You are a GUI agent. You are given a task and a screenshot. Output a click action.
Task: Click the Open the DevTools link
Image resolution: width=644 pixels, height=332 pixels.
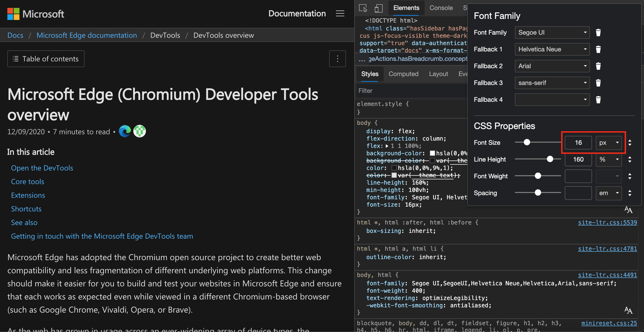point(42,167)
